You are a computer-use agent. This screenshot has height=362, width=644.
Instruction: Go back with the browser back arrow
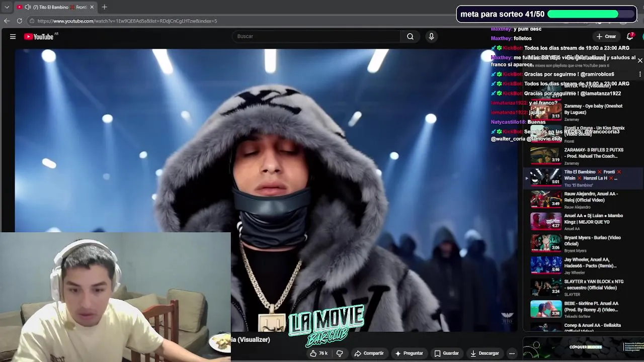coord(7,21)
